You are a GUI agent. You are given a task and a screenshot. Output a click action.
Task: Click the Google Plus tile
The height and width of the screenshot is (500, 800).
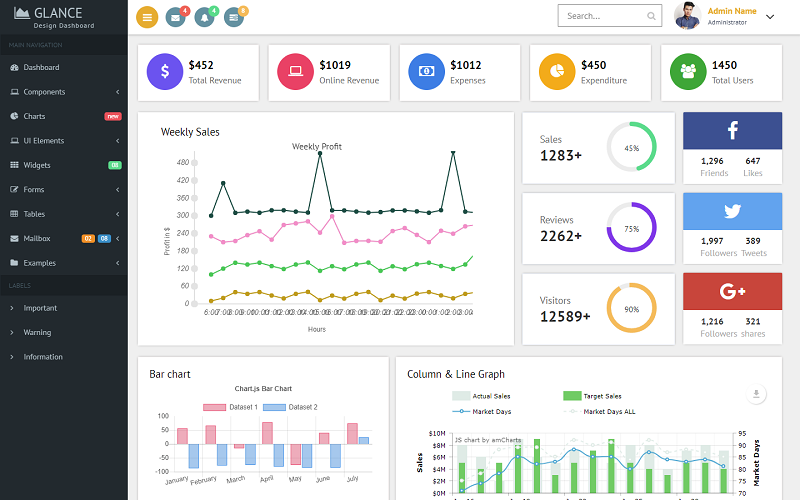[x=732, y=291]
